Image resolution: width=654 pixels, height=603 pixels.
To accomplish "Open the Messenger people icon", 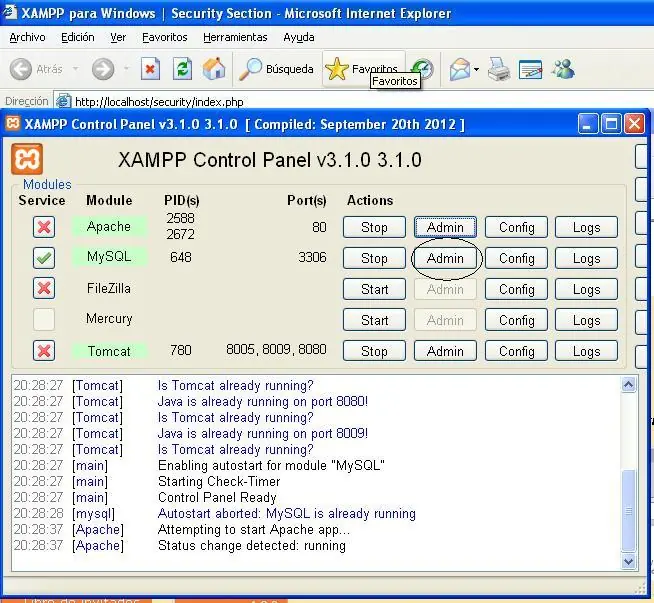I will [563, 69].
